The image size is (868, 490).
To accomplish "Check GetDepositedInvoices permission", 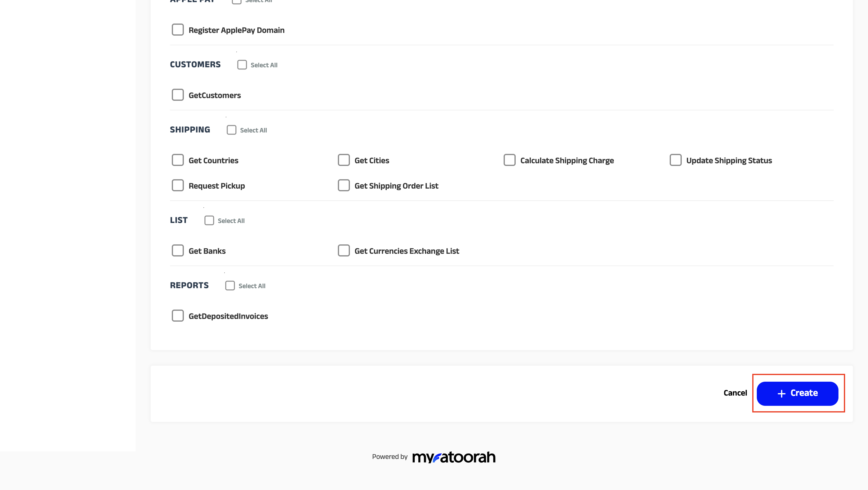I will click(x=178, y=316).
